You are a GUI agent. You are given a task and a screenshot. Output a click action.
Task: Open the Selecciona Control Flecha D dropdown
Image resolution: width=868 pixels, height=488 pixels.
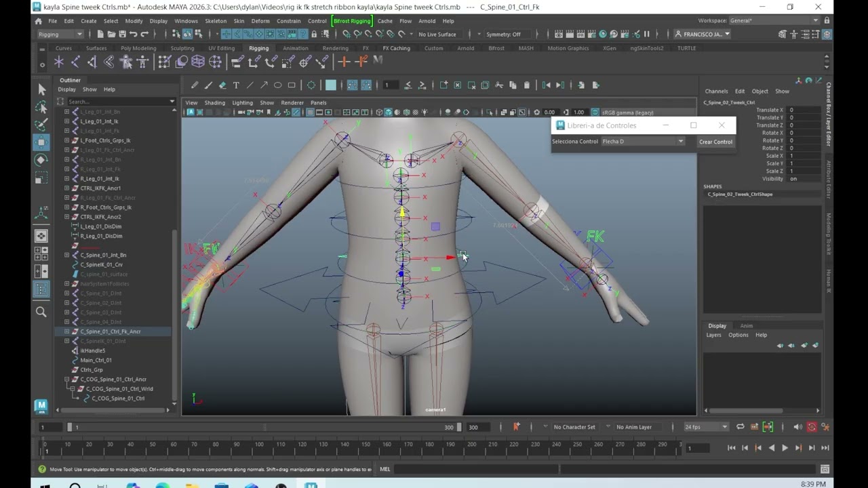(643, 142)
